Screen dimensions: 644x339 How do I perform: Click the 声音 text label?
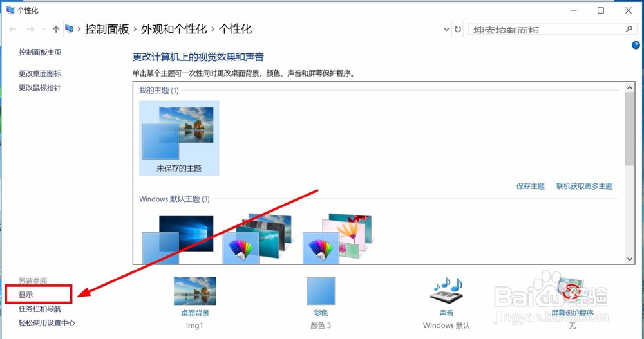446,313
